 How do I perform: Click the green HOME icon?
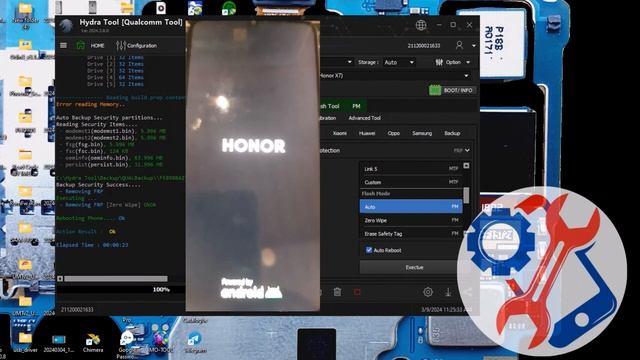point(80,45)
